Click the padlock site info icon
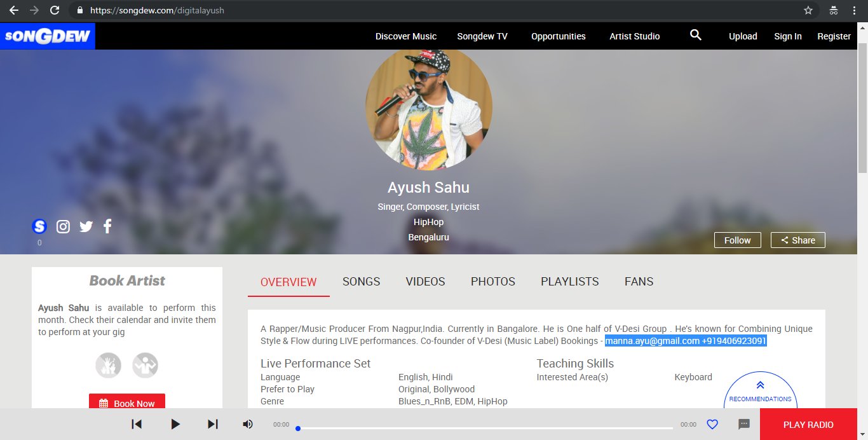The width and height of the screenshot is (868, 440). point(79,10)
